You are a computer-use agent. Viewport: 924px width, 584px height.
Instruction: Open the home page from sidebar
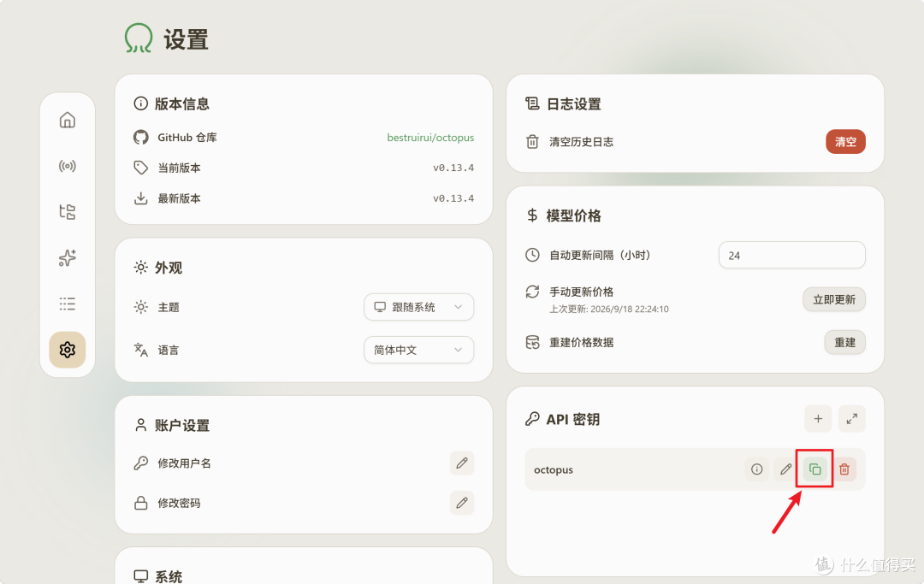68,120
